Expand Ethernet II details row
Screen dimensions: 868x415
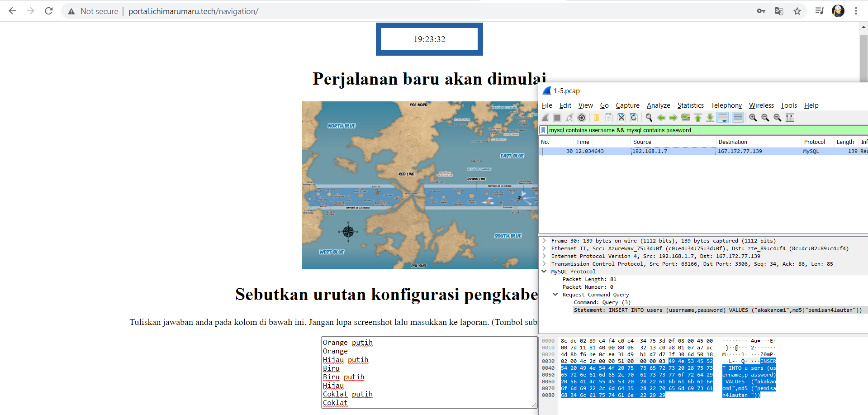[x=544, y=248]
